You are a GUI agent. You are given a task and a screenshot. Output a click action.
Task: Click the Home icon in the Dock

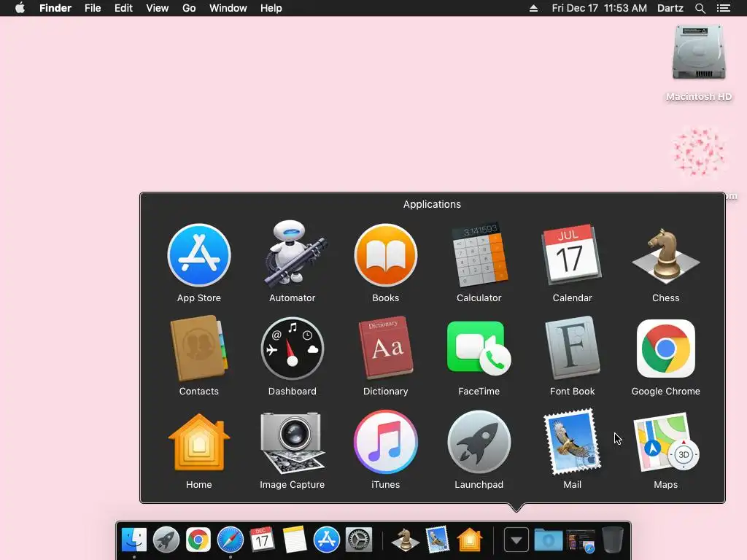pyautogui.click(x=469, y=540)
